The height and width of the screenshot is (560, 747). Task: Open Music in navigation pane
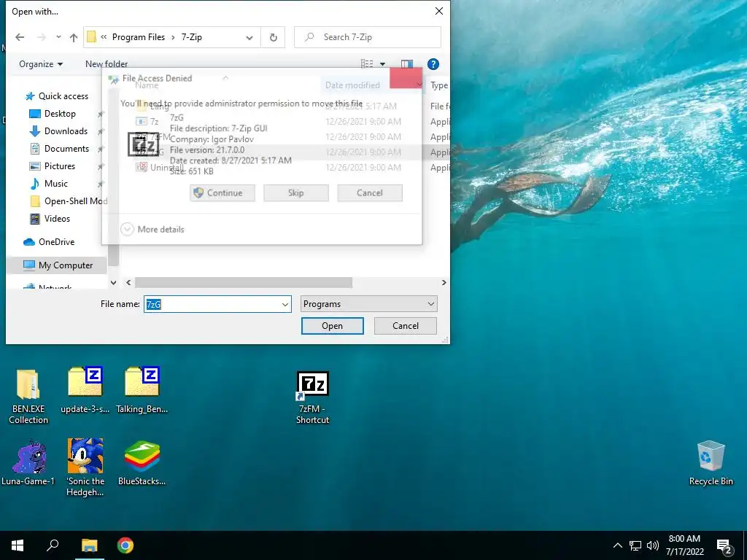coord(55,183)
